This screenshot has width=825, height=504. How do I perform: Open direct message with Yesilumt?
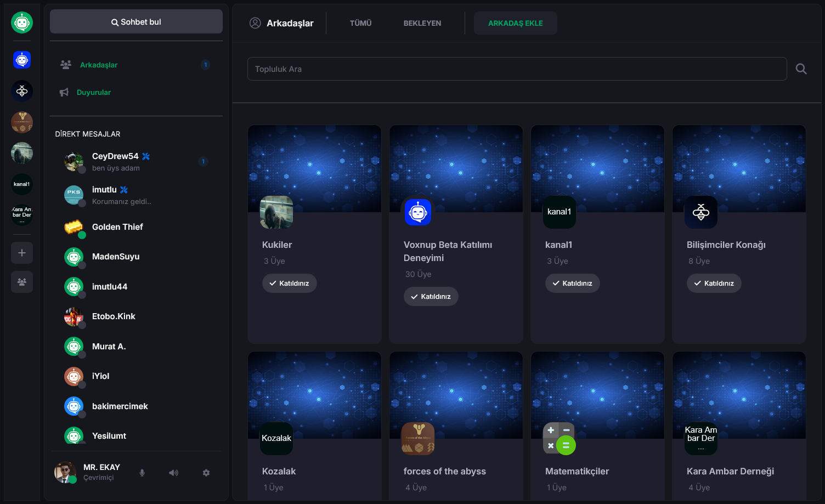pos(136,436)
